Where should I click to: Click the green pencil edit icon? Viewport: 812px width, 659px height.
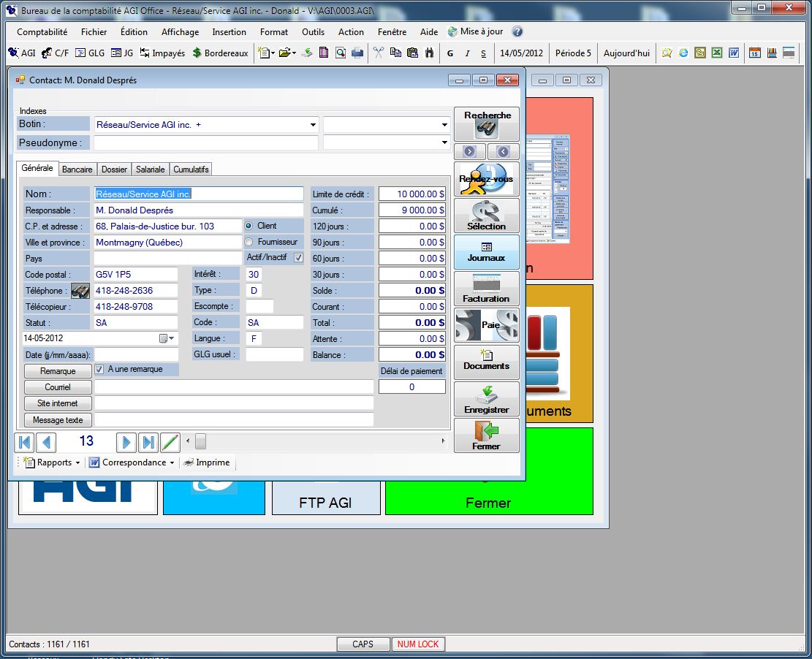170,442
